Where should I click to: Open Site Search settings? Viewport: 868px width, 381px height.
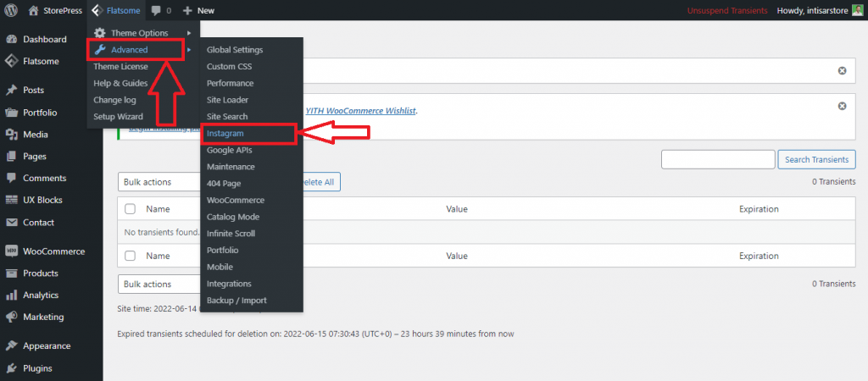coord(227,117)
